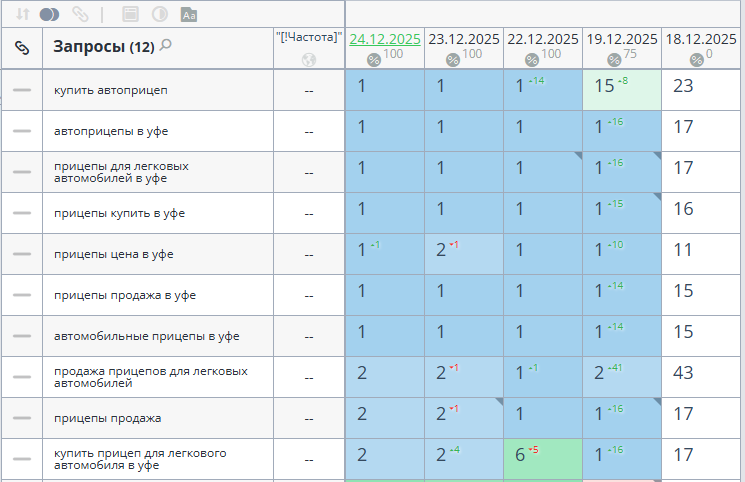Click the globe icon under Частота

[308, 59]
